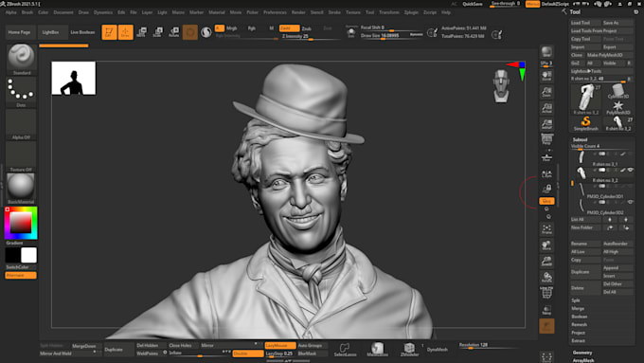
Task: Expand the Geometry section
Action: 582,353
